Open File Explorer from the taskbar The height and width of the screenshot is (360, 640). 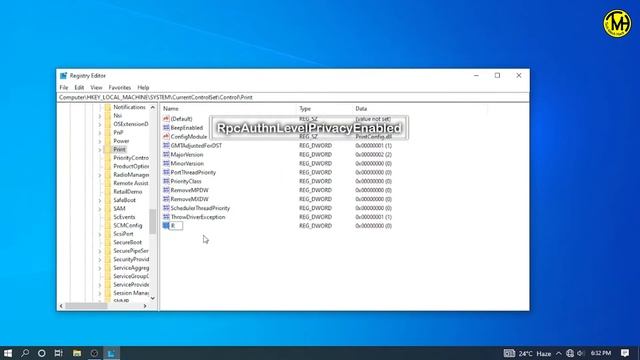click(77, 353)
